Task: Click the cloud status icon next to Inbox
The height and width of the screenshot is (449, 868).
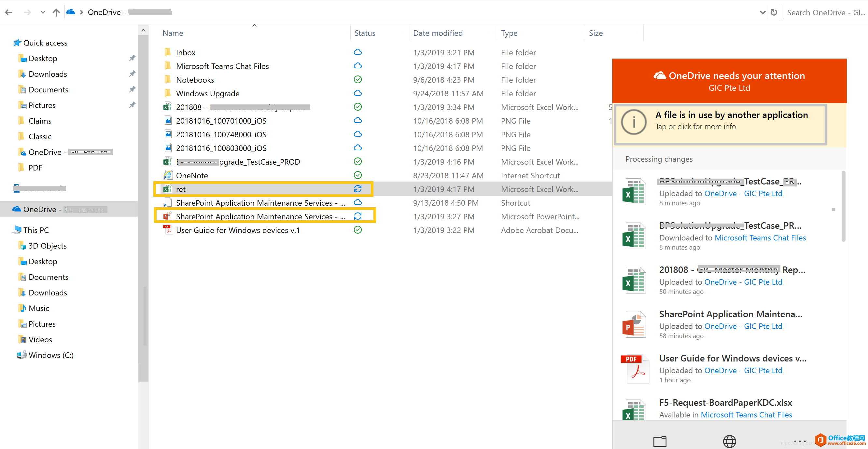Action: 357,52
